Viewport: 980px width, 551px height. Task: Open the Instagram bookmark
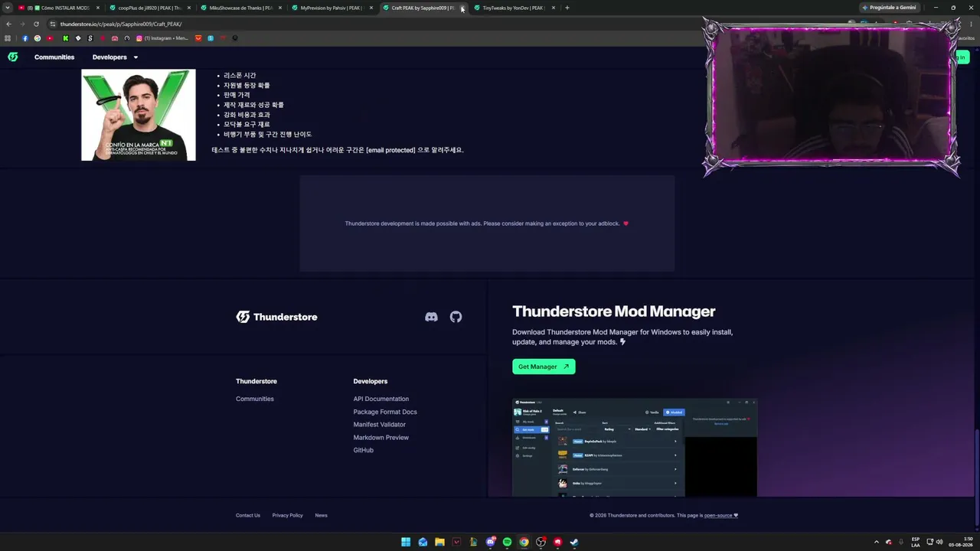162,38
